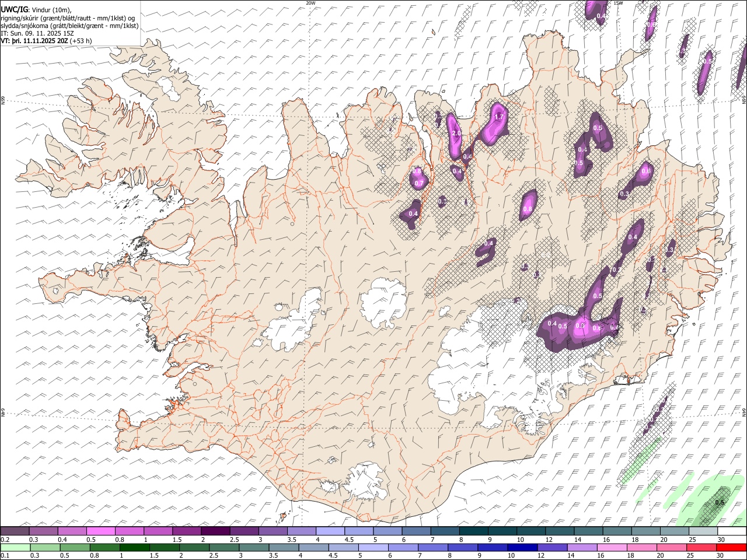
Task: Click the light pink 16 rain legend swatch
Action: [612, 548]
